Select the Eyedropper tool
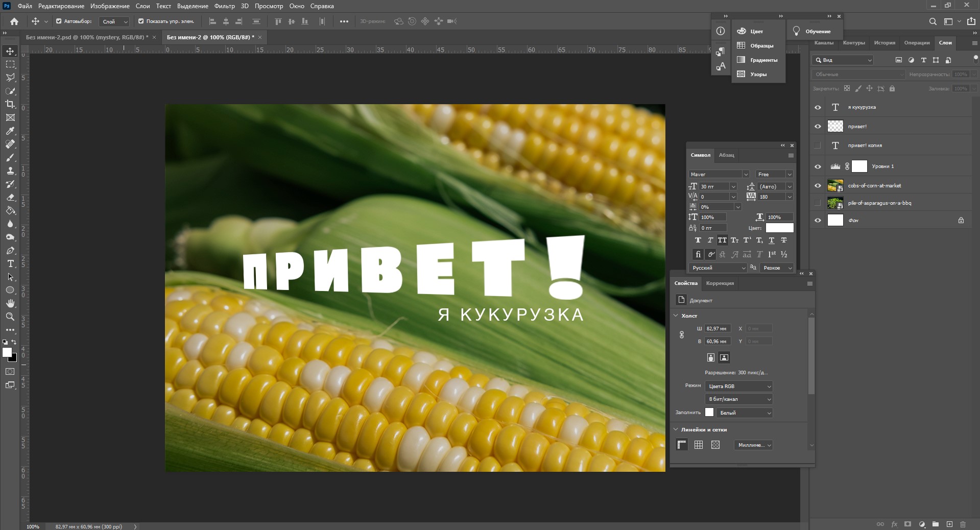This screenshot has width=980, height=530. [10, 131]
